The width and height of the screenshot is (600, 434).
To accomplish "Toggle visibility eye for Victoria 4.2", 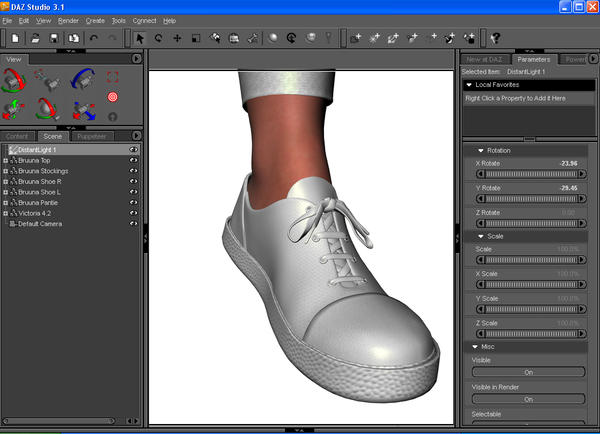I will click(x=133, y=213).
